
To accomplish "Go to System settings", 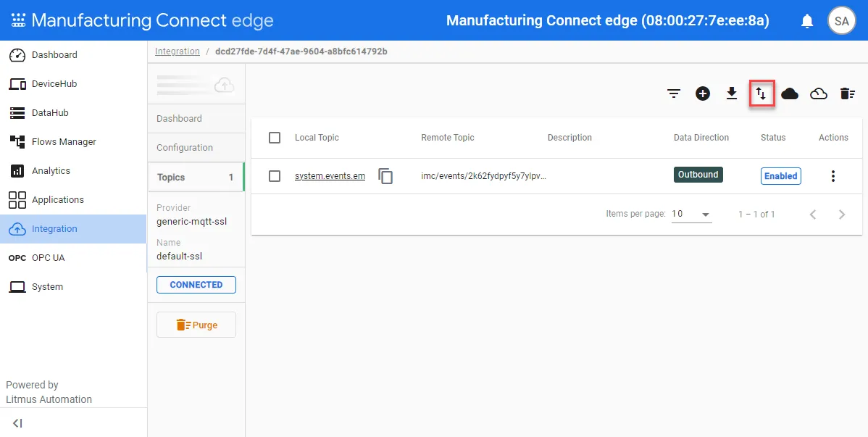I will pyautogui.click(x=73, y=286).
